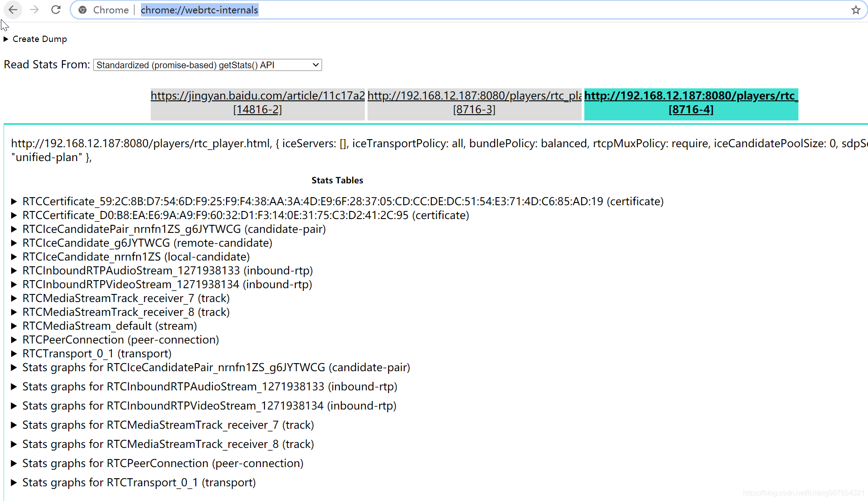The height and width of the screenshot is (501, 868).
Task: Reload the page with refresh icon
Action: coord(56,10)
